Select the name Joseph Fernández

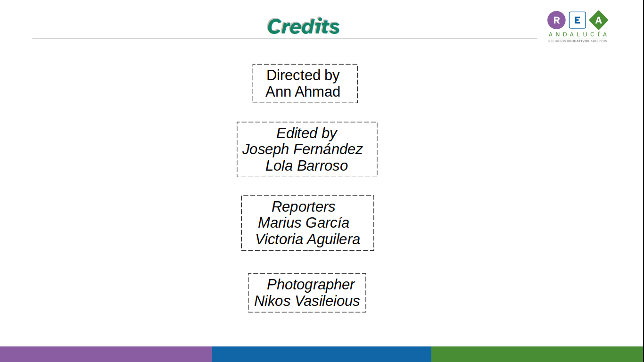pos(302,149)
